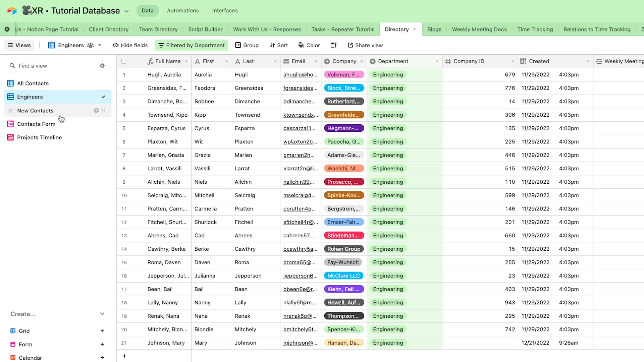Open the Filtered by Department filter

pos(191,45)
